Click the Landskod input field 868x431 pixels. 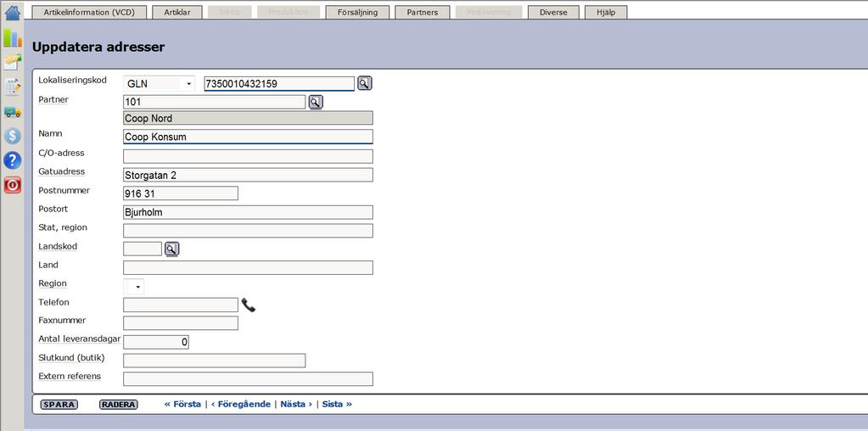[143, 249]
